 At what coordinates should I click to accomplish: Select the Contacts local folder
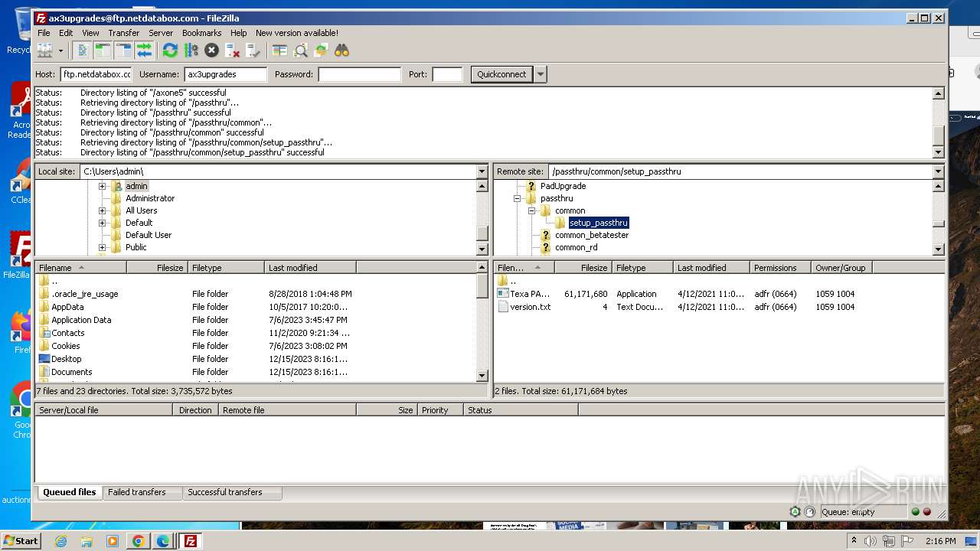[x=67, y=333]
